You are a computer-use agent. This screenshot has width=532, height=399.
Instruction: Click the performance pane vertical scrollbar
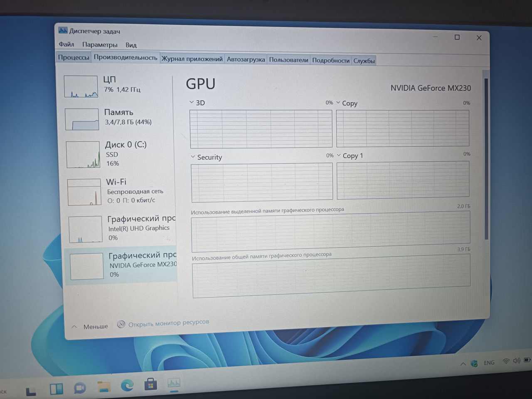point(486,158)
